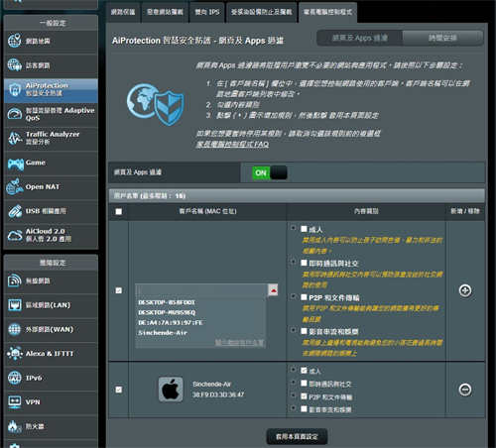Switch to the 雙向 IPS tab
496x448 pixels.
(x=207, y=12)
